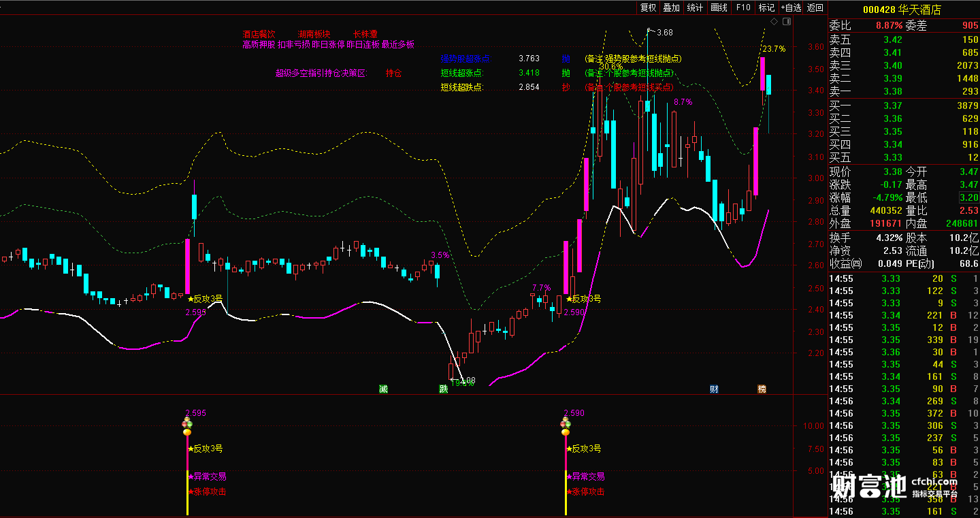Click the 异常交易 label under 2.595

(207, 476)
